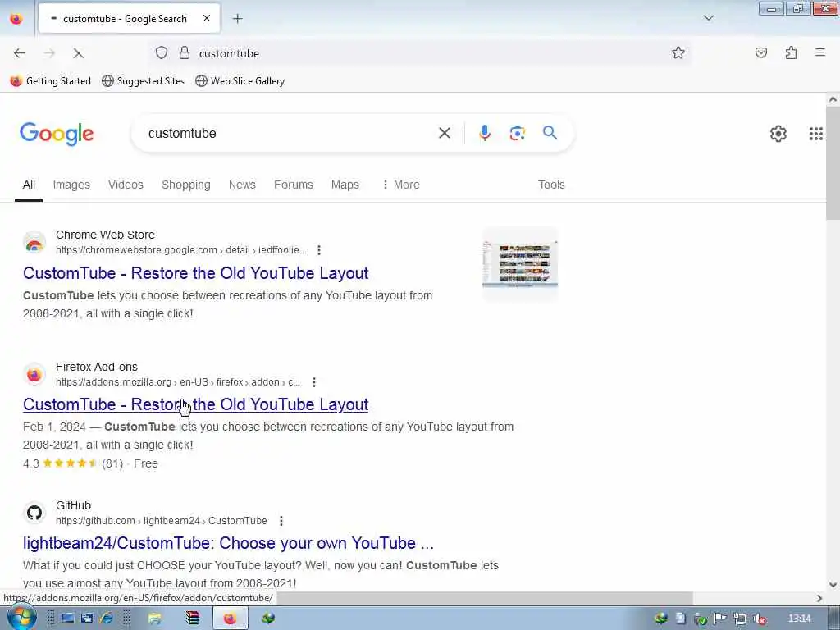Click the Firefox taskbar button
Viewport: 840px width, 630px height.
tap(231, 619)
